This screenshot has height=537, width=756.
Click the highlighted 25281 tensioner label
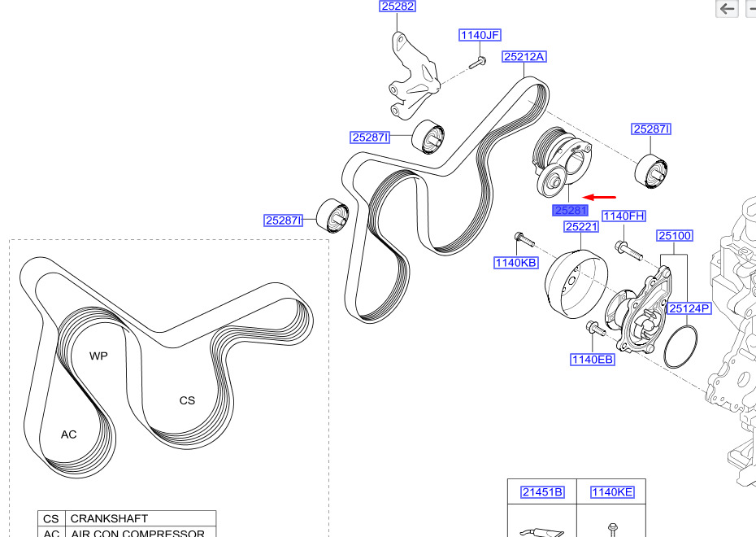coord(571,211)
